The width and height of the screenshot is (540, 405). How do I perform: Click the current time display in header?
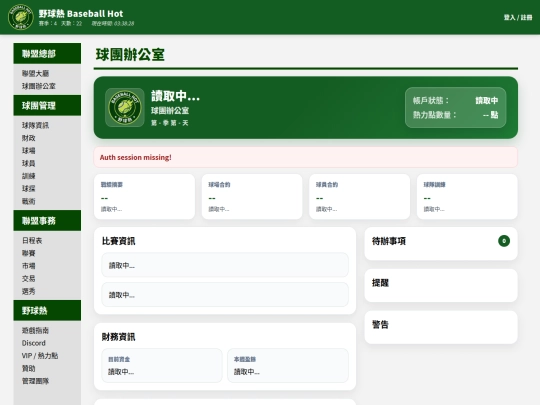[113, 23]
